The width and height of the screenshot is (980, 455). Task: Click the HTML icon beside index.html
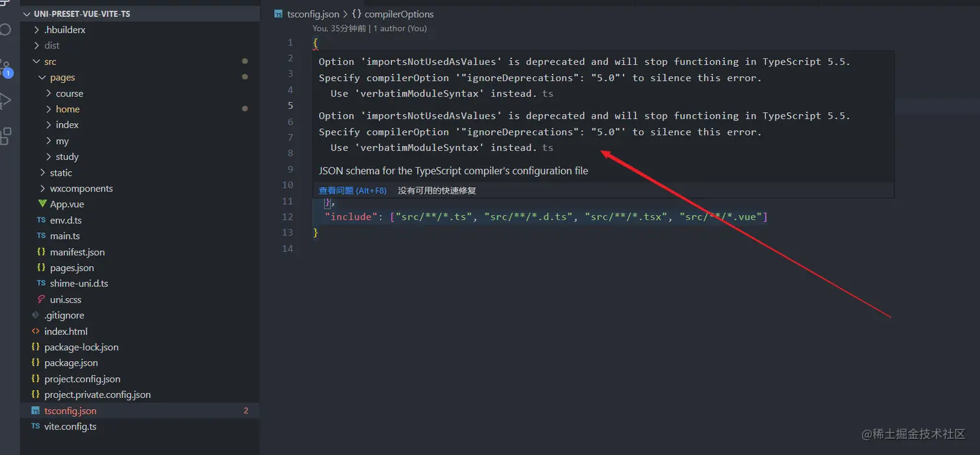36,331
